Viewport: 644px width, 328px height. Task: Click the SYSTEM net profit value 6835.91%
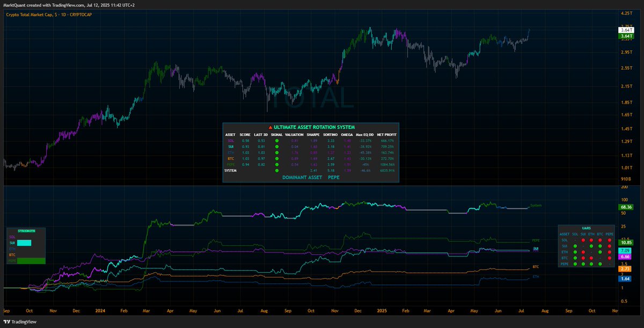point(387,171)
